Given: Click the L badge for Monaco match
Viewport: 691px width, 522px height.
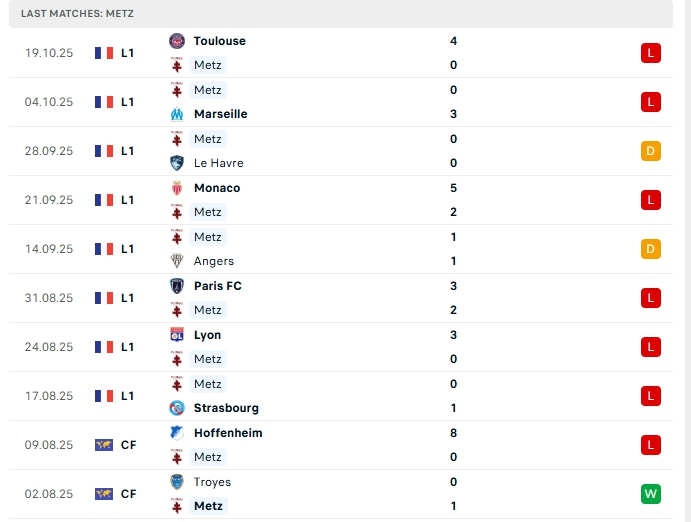Looking at the screenshot, I should 651,200.
